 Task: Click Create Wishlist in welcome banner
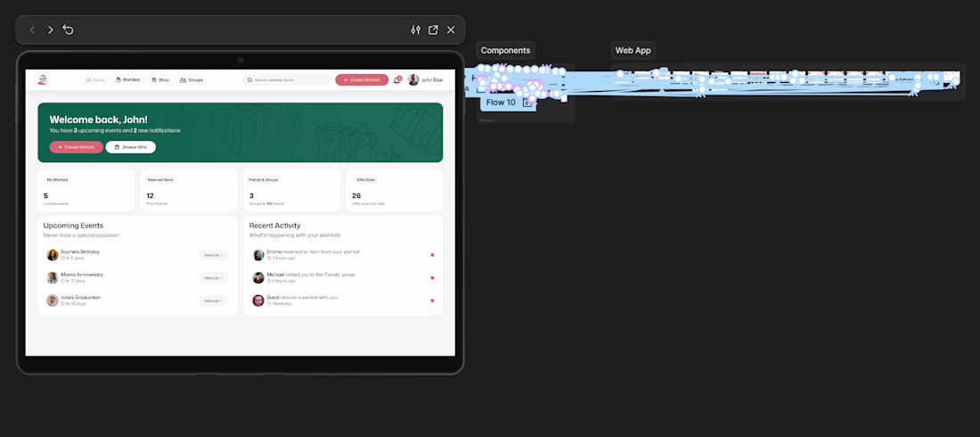click(77, 147)
